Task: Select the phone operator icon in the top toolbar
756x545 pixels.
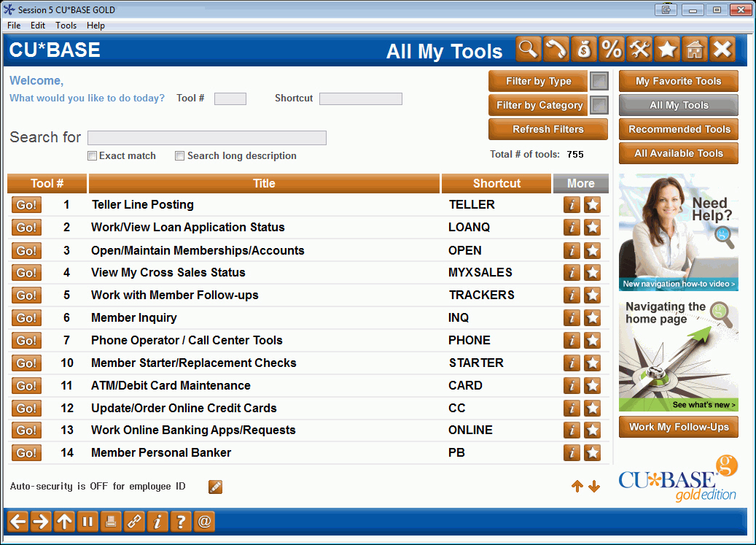Action: (x=557, y=50)
